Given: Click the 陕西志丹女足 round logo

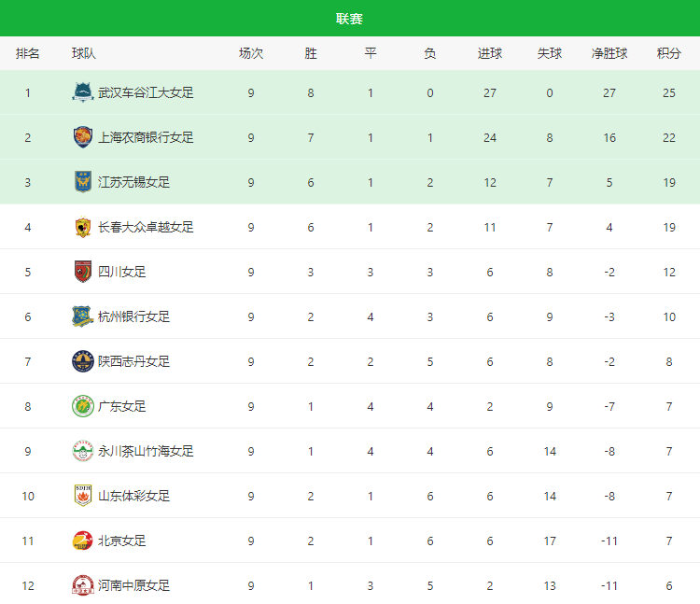Looking at the screenshot, I should tap(82, 361).
